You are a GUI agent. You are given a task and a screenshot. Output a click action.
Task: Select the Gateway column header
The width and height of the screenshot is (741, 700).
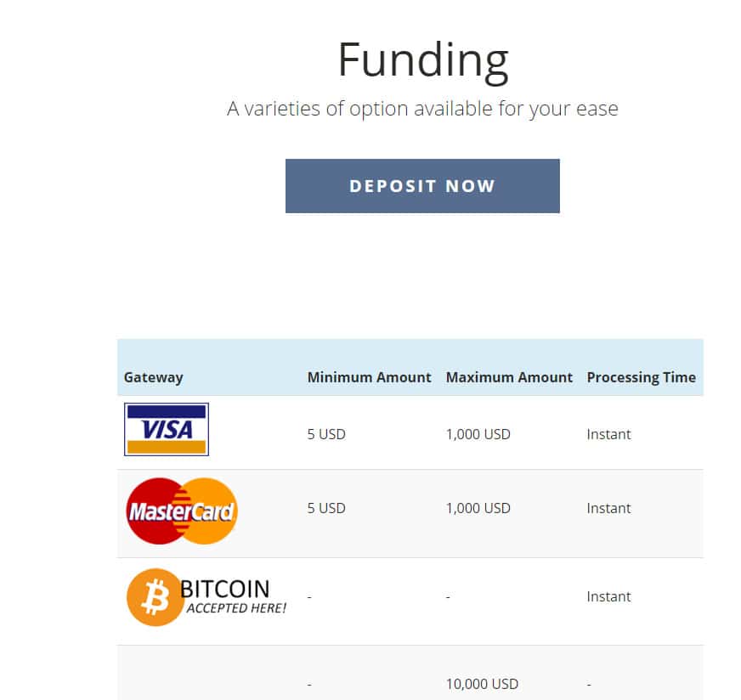tap(153, 377)
